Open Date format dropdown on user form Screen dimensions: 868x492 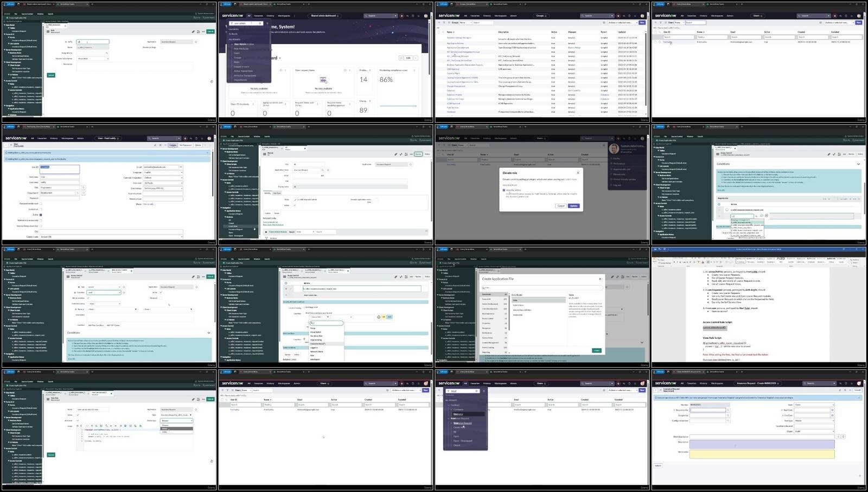[163, 188]
